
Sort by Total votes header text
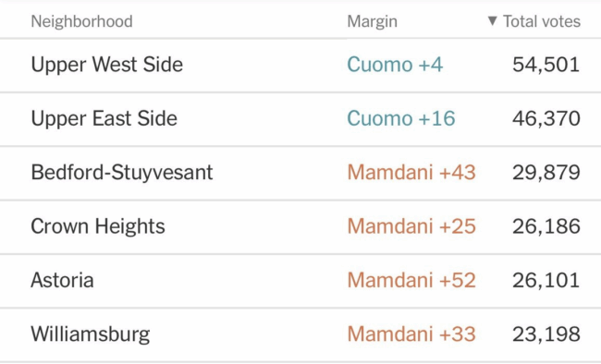pos(542,21)
